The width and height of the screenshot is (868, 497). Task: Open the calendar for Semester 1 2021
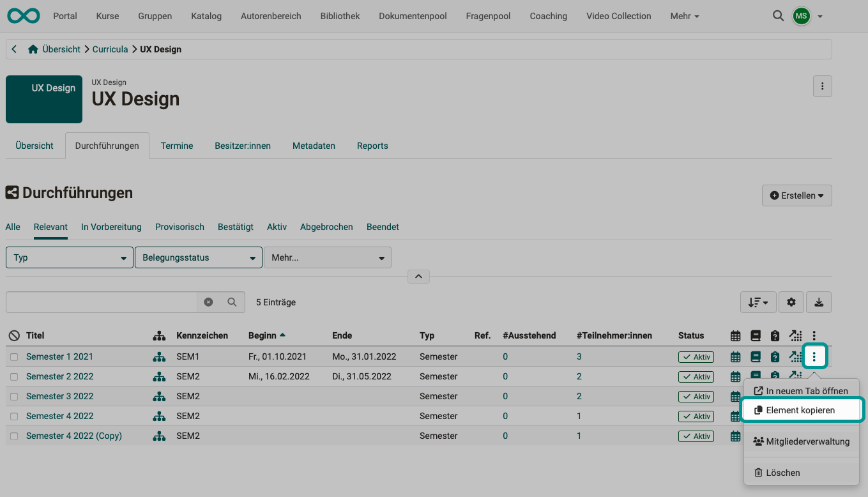(x=735, y=356)
